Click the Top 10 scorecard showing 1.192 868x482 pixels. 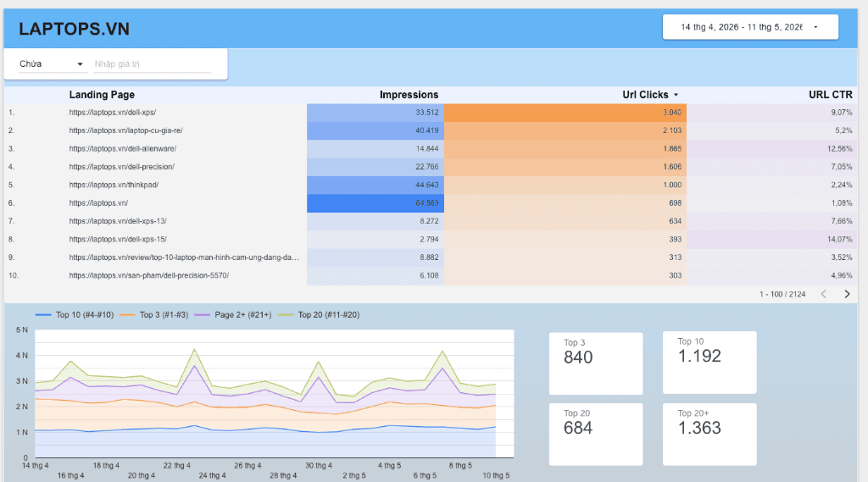click(x=709, y=363)
